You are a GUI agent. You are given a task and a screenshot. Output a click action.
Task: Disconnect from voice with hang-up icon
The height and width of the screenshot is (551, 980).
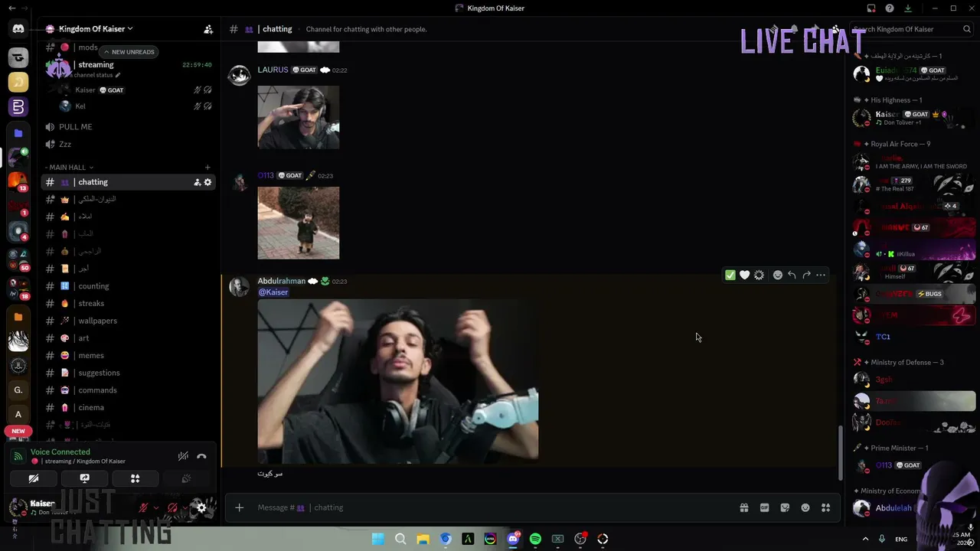201,457
